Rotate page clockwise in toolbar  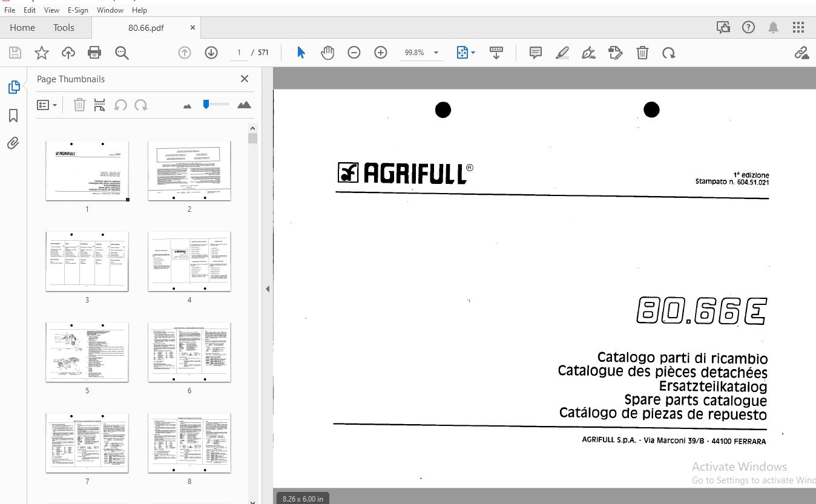click(x=669, y=53)
